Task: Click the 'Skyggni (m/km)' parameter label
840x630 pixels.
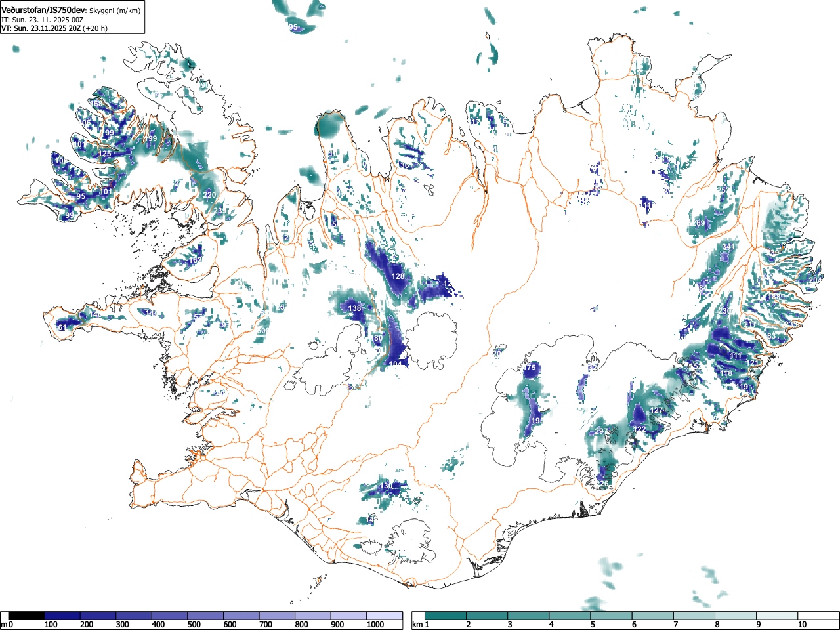Action: (115, 11)
